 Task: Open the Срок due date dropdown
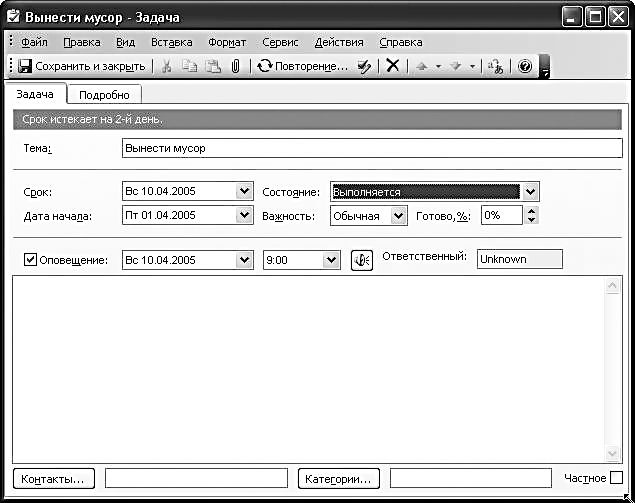point(245,191)
